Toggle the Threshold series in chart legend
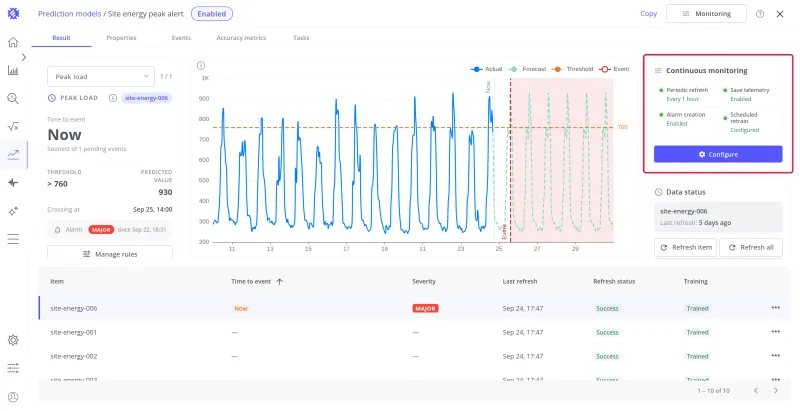The image size is (800, 411). (x=573, y=69)
